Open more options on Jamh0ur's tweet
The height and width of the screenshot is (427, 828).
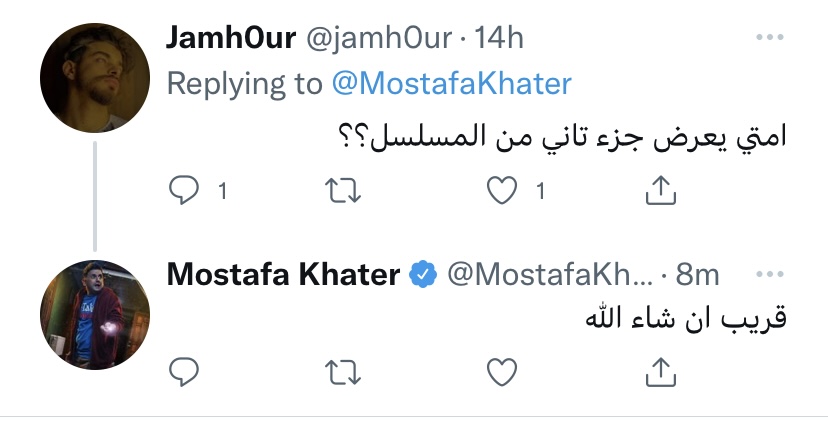tap(769, 37)
